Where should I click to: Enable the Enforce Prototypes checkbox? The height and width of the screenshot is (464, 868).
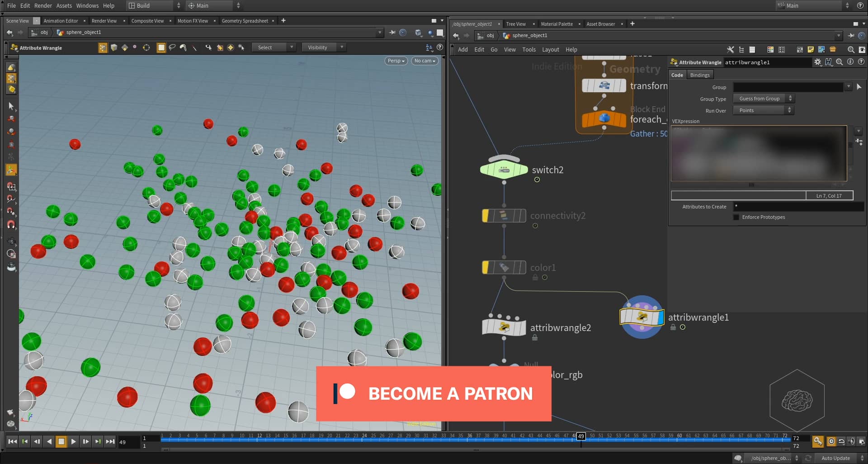[x=737, y=217]
